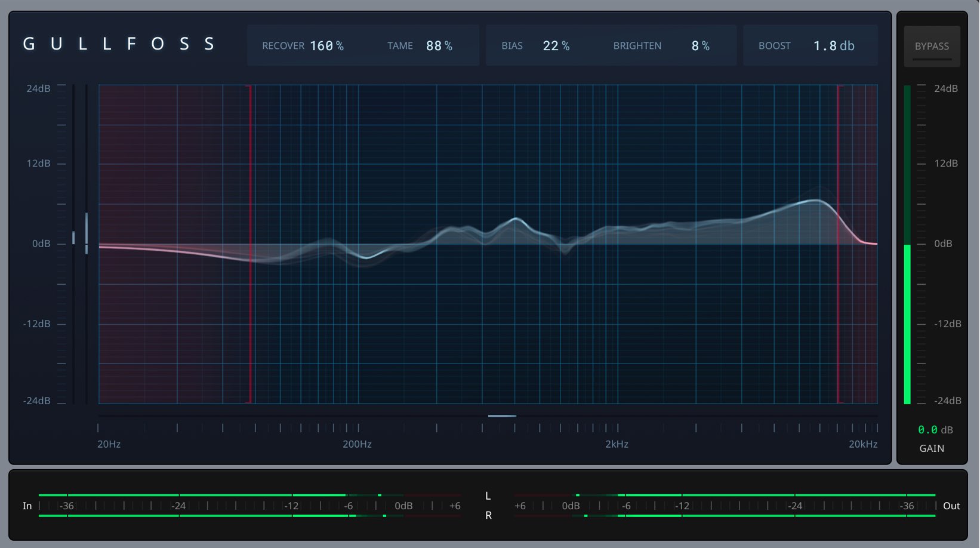The height and width of the screenshot is (548, 980).
Task: Click the In meter label
Action: [27, 506]
